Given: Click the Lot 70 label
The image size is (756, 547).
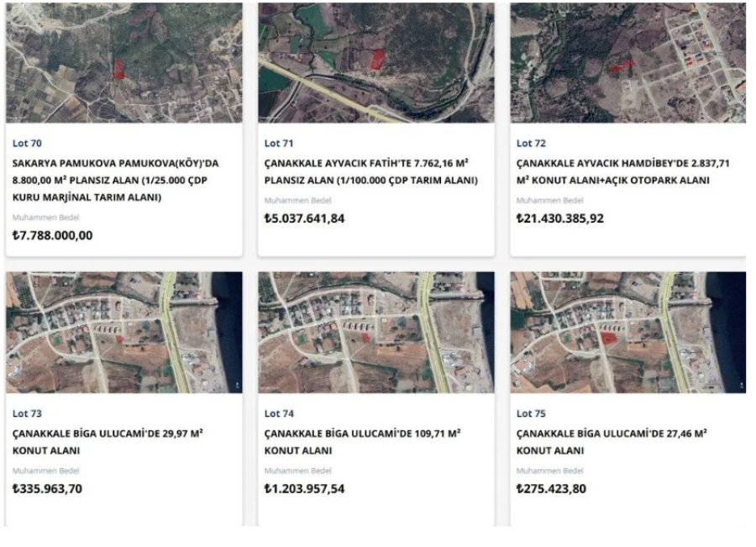Looking at the screenshot, I should (x=27, y=143).
